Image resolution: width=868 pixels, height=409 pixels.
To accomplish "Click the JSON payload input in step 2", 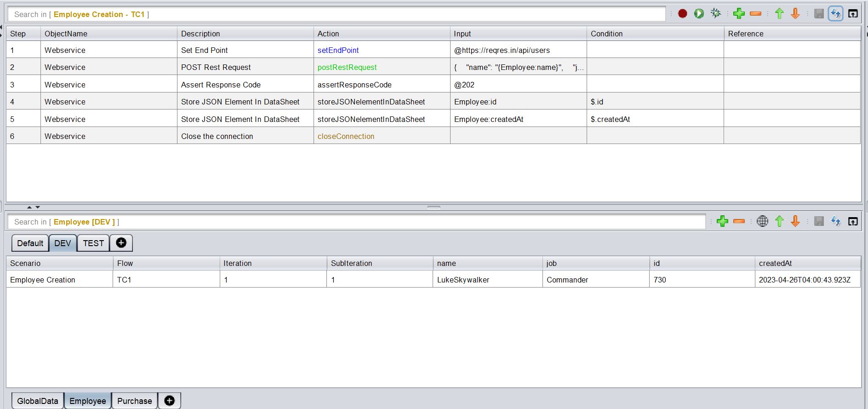I will (518, 67).
